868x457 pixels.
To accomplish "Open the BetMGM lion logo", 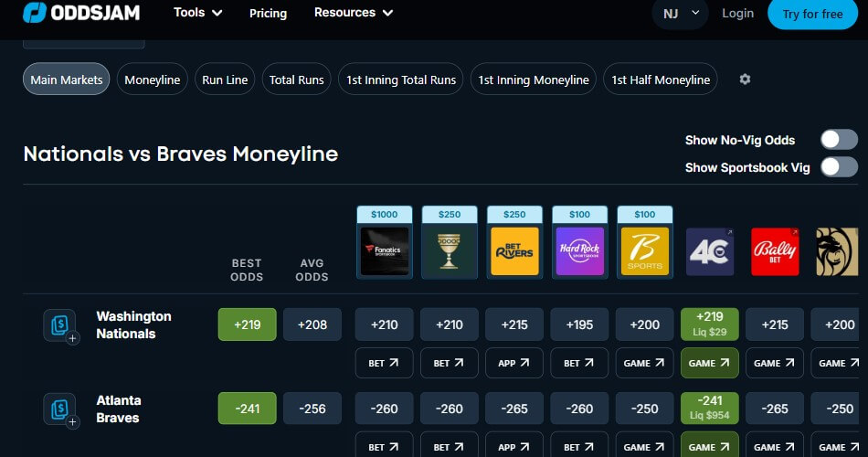I will [x=837, y=251].
